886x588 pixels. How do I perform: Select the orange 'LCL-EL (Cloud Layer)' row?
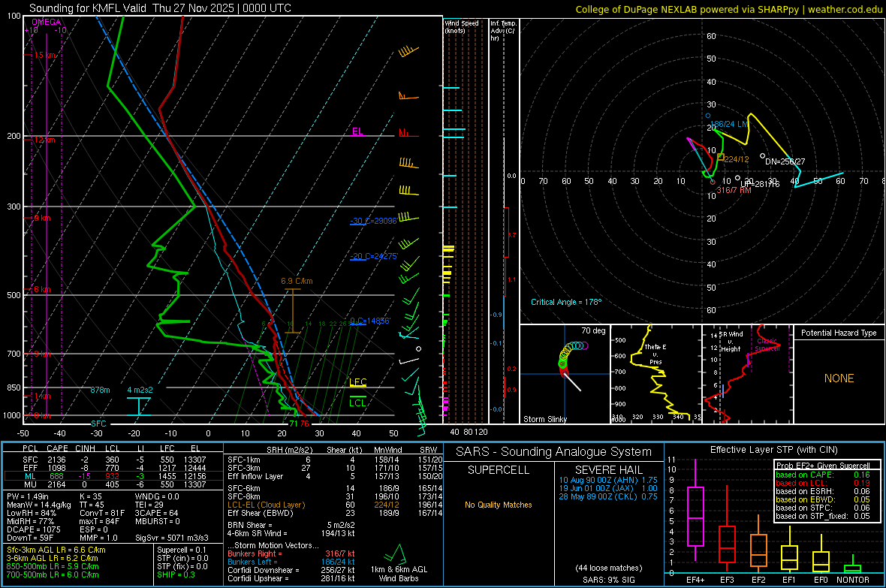[333, 505]
